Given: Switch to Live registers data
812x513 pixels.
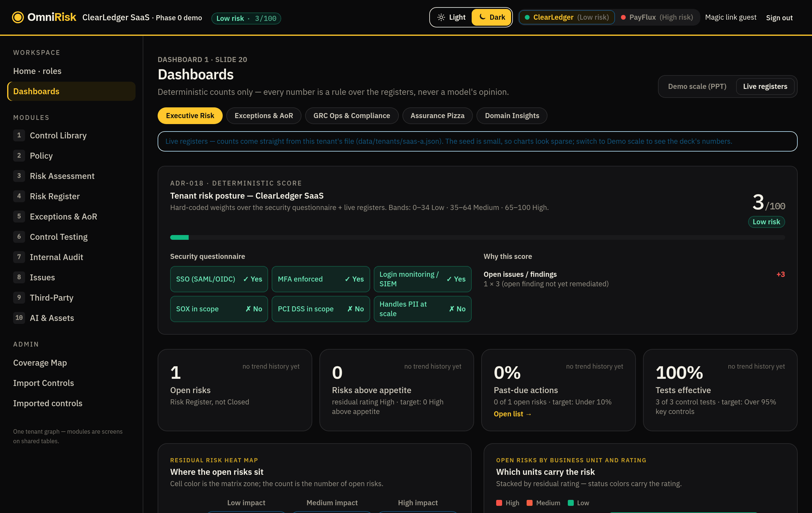Looking at the screenshot, I should tap(765, 86).
